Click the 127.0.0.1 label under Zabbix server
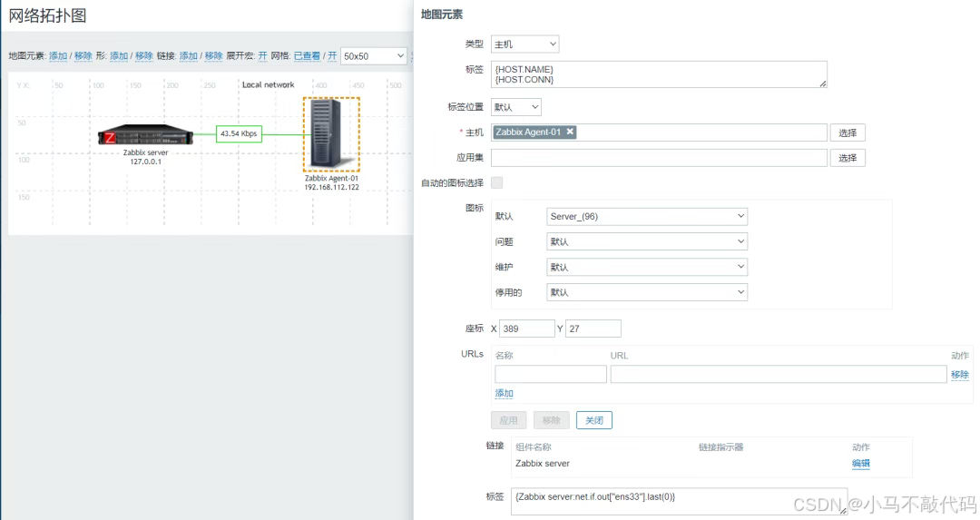 [145, 162]
